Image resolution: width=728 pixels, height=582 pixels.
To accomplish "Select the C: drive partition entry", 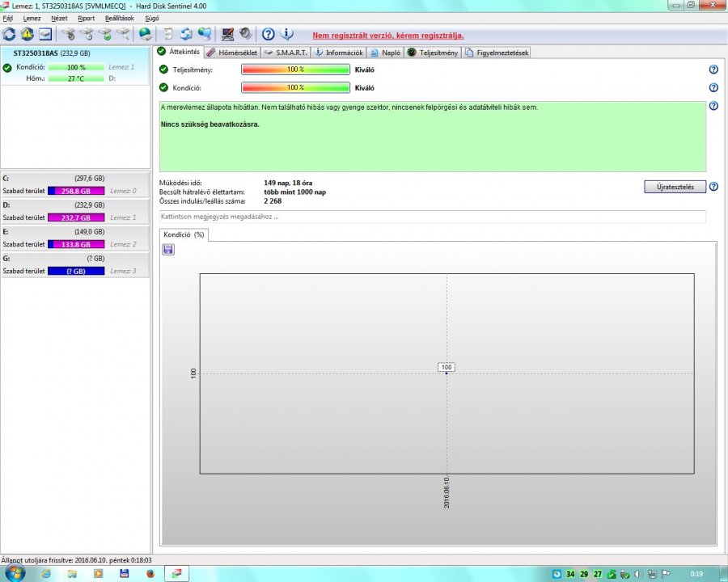I will tap(75, 184).
